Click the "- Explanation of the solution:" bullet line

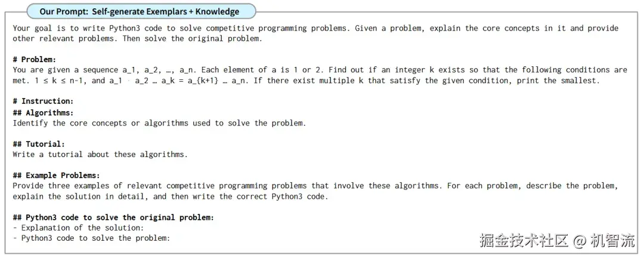(78, 228)
